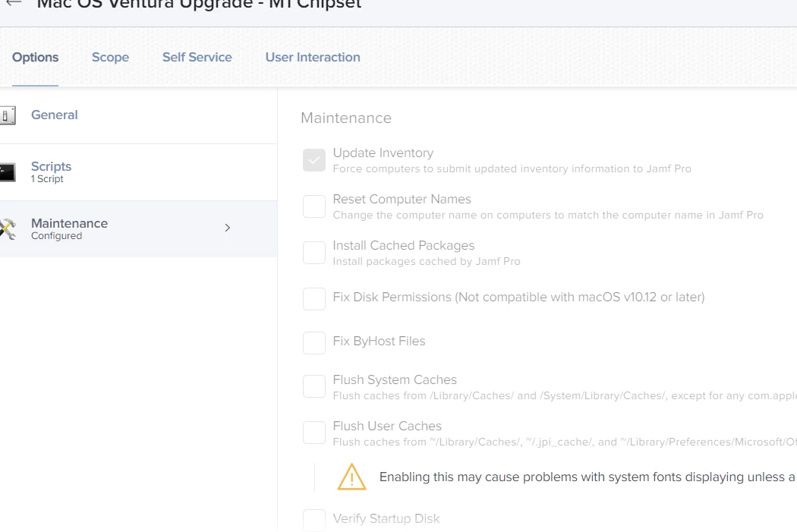Check the Fix ByHost Files box

(314, 343)
